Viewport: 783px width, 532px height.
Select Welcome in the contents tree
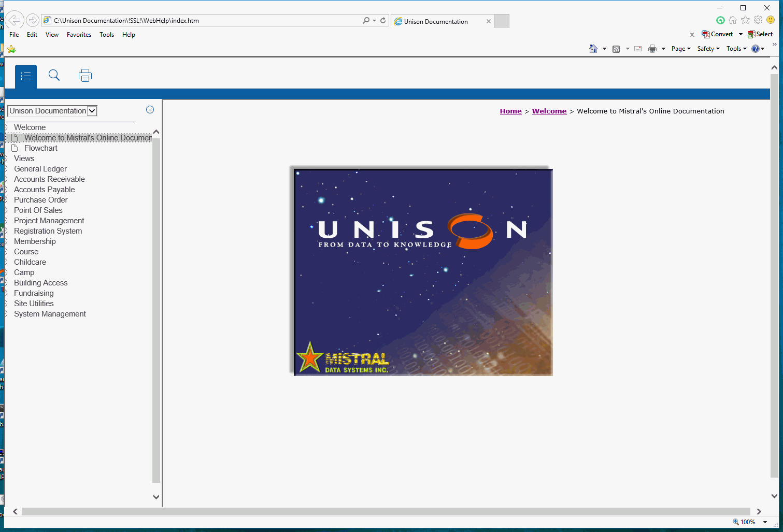coord(30,127)
